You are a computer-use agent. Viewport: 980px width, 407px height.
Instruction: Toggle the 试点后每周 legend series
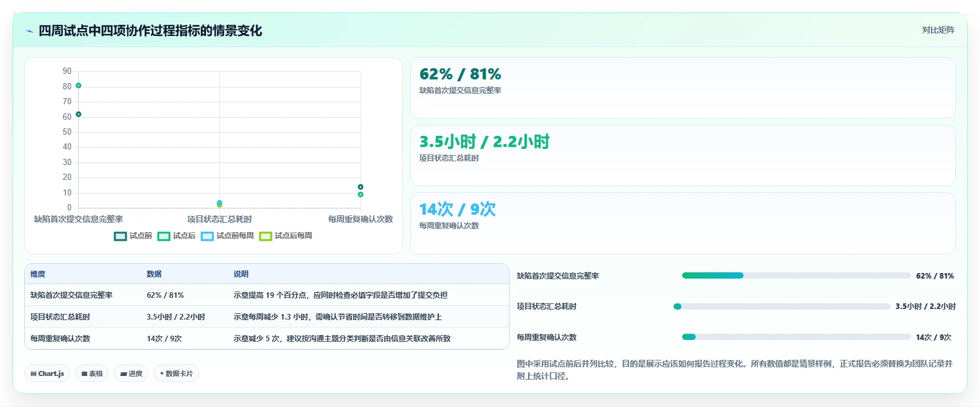point(285,236)
